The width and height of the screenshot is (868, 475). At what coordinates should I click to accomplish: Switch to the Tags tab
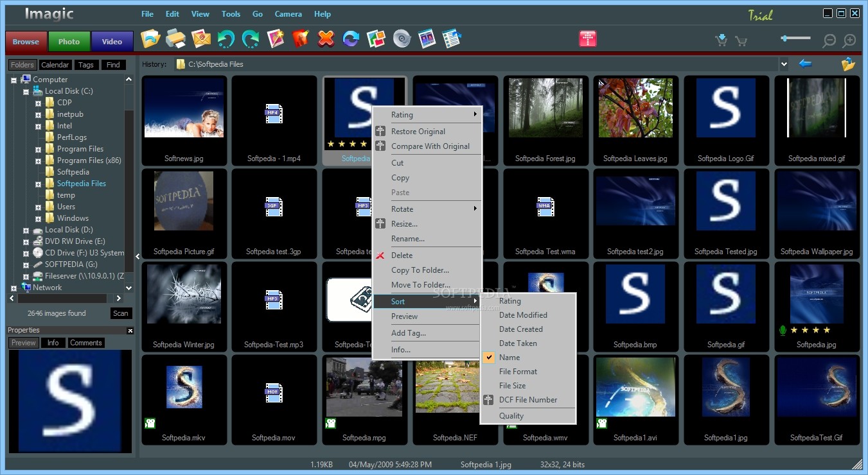85,65
